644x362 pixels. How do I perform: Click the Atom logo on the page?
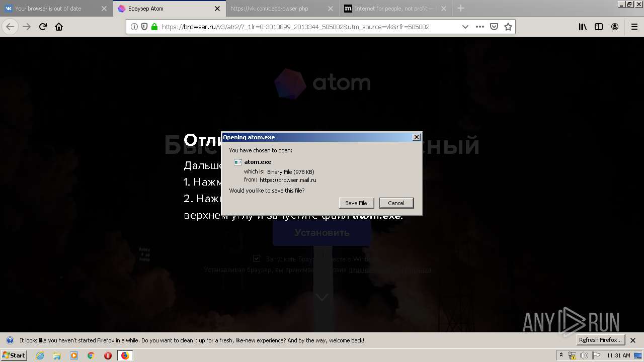pos(323,83)
